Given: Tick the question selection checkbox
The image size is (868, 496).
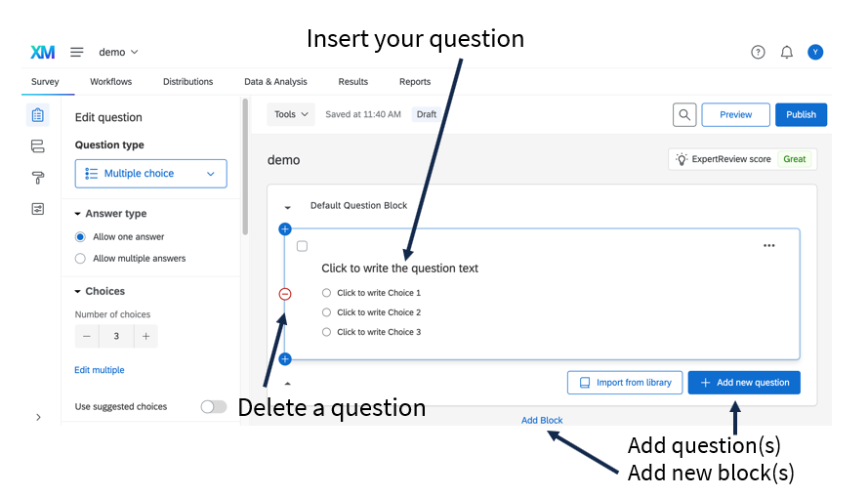Looking at the screenshot, I should click(x=303, y=246).
